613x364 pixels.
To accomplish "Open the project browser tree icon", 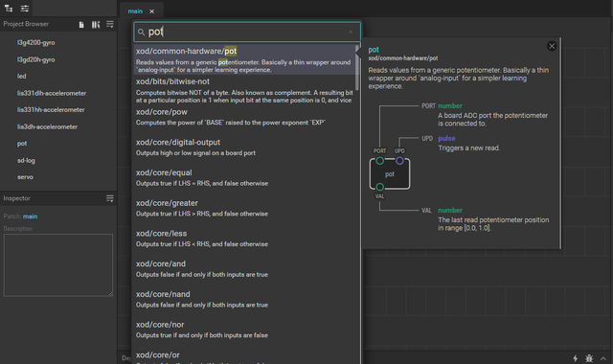I will (9, 9).
